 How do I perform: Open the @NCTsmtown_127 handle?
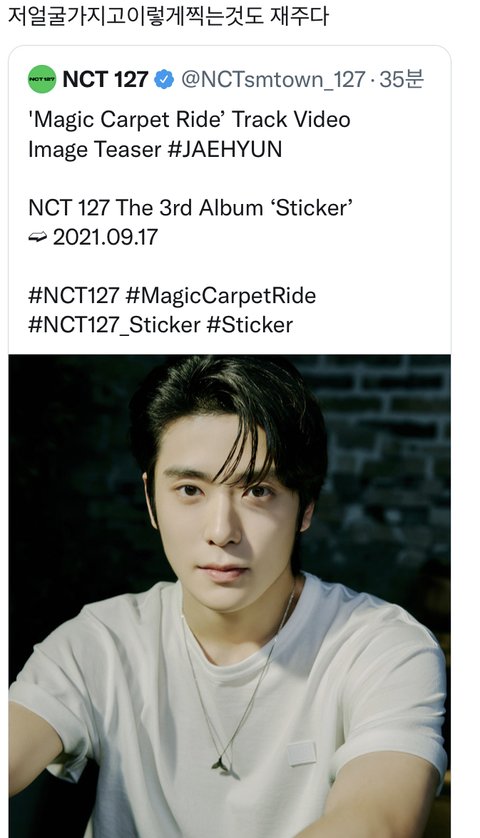point(273,80)
